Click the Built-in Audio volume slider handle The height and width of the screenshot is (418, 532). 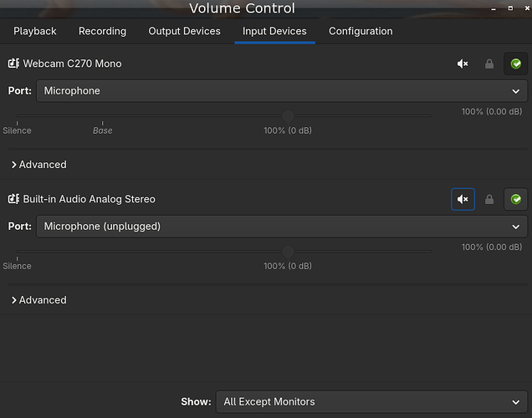pos(288,251)
